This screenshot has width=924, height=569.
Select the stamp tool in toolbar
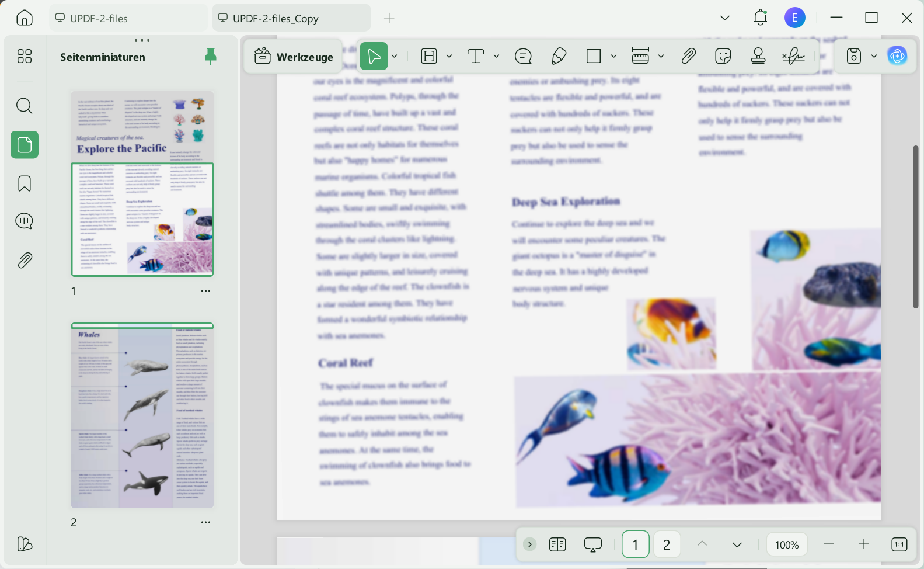coord(758,56)
